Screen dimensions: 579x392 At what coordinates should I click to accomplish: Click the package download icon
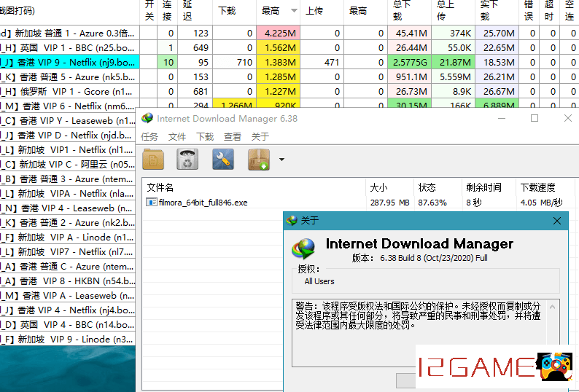pyautogui.click(x=259, y=160)
